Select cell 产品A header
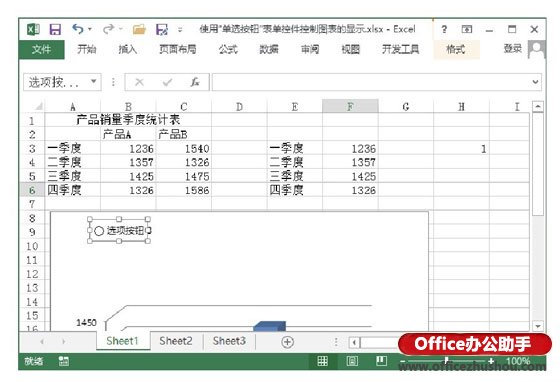Image resolution: width=560 pixels, height=382 pixels. pos(128,134)
